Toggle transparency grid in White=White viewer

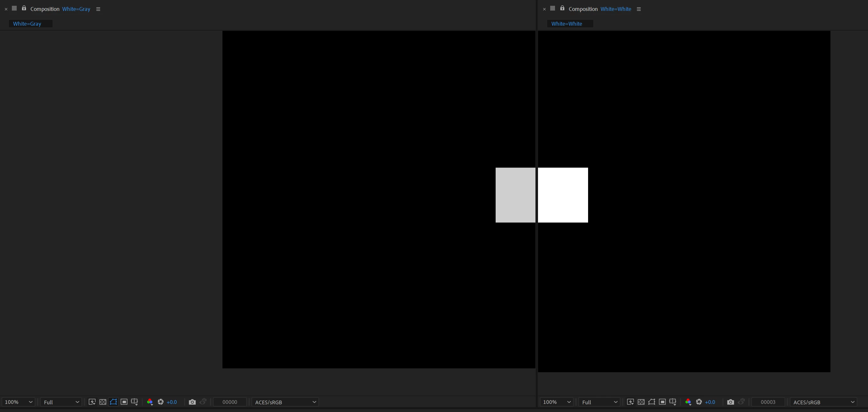[641, 402]
